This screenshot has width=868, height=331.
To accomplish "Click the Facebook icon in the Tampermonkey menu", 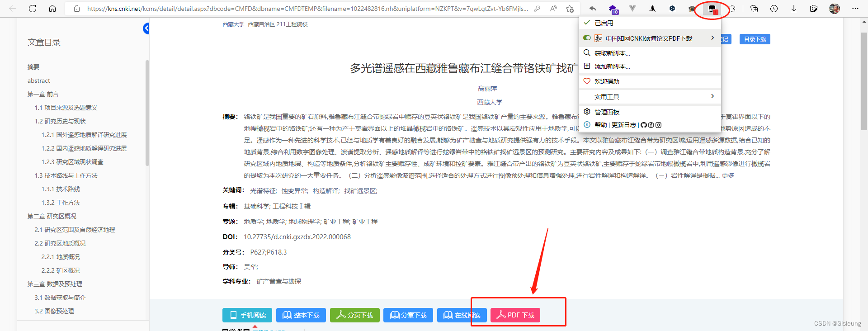I will pos(651,125).
